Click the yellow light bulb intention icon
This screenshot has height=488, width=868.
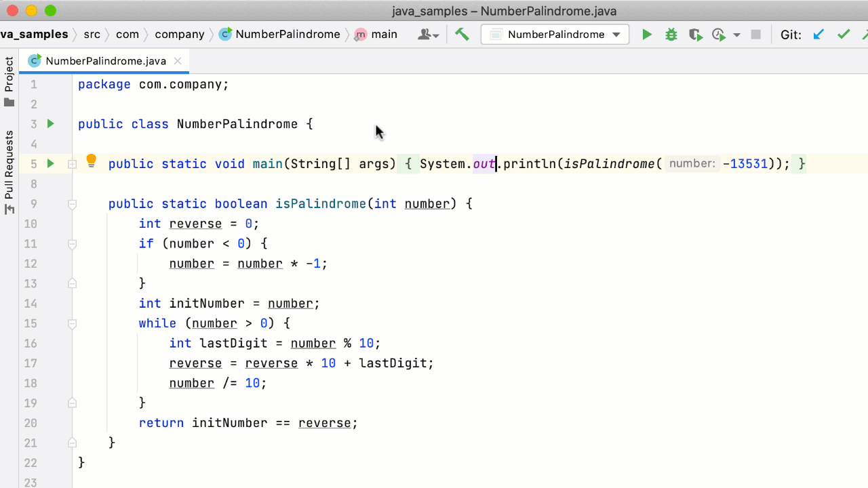pos(91,161)
